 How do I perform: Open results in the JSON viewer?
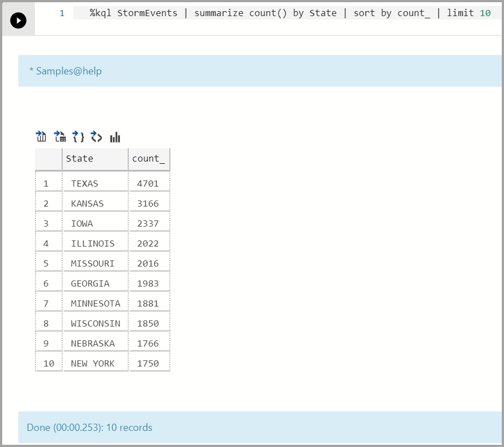pyautogui.click(x=78, y=137)
